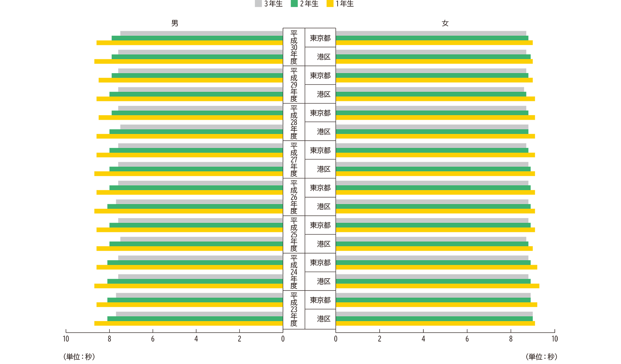Click the 2 tick on the male axis
This screenshot has height=364, width=621.
click(x=239, y=339)
